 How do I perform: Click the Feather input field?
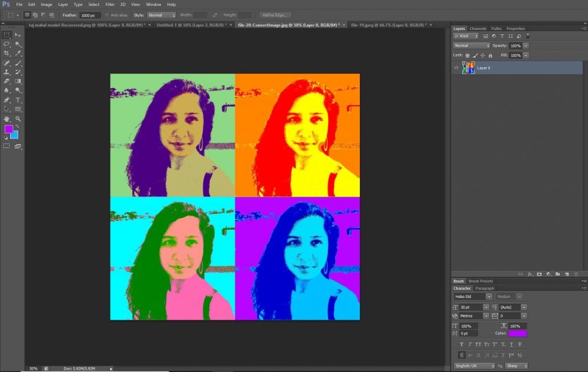click(x=90, y=15)
